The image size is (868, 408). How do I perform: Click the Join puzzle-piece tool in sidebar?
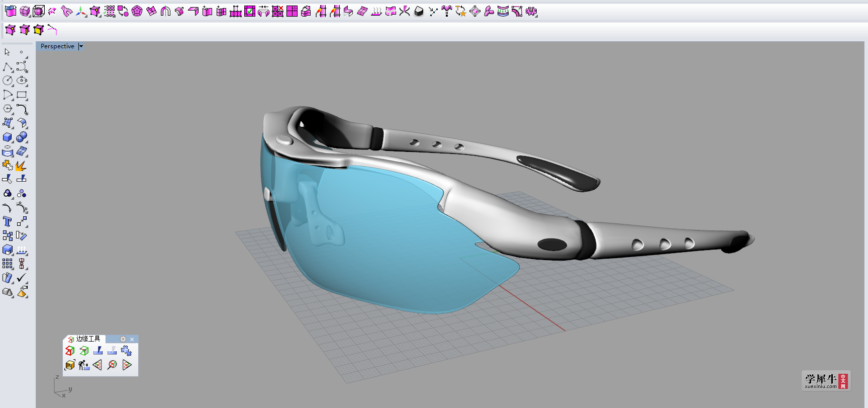pos(8,165)
